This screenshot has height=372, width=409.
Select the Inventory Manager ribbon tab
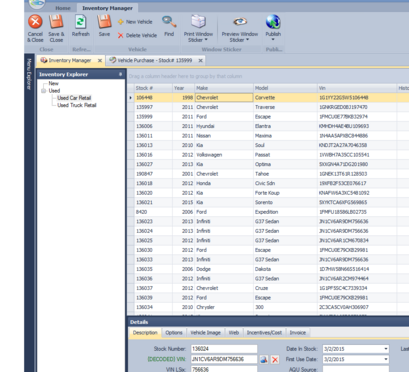pyautogui.click(x=107, y=8)
